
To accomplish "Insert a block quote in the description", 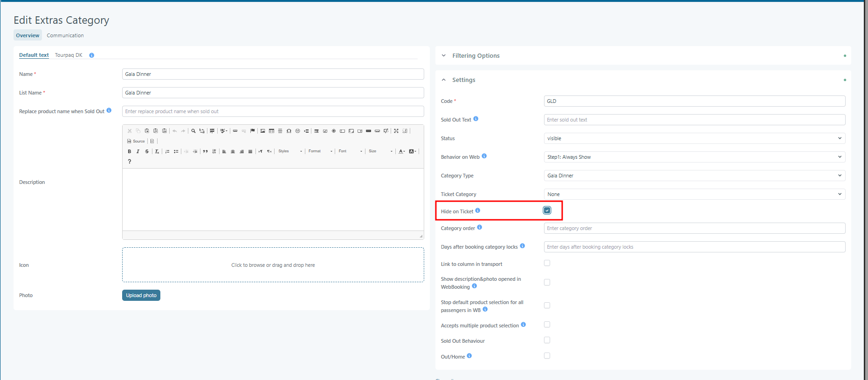I will (x=205, y=151).
